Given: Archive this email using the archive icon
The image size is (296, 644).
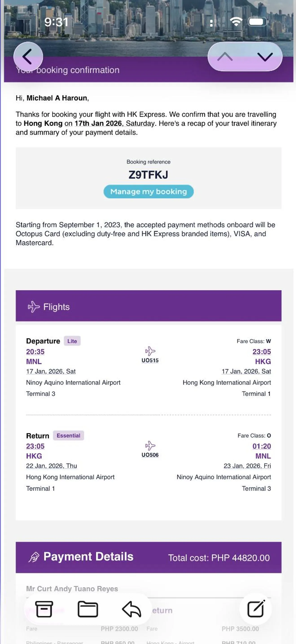Looking at the screenshot, I should pos(44,609).
